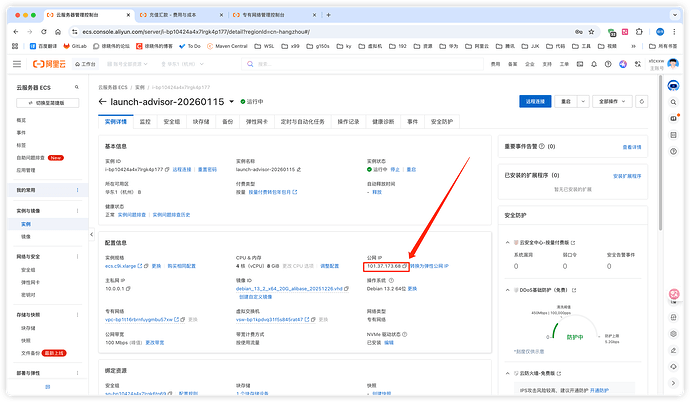The width and height of the screenshot is (690, 402).
Task: Switch to the 安全组 tab
Action: [x=172, y=121]
